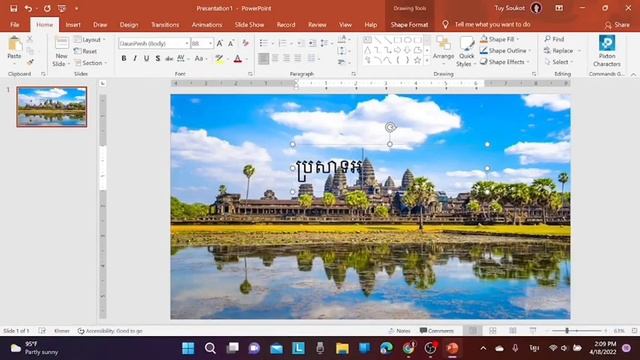Align text right
The height and width of the screenshot is (360, 640).
point(287,59)
